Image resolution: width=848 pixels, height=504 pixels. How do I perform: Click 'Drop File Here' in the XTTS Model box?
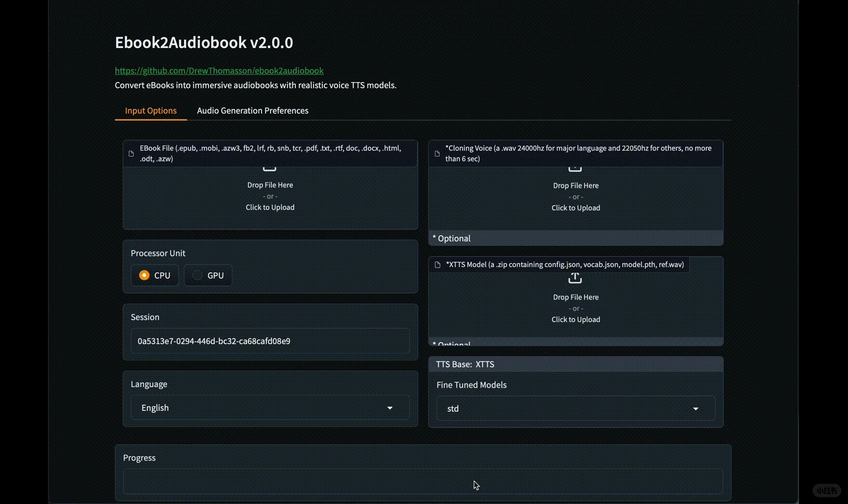(576, 297)
